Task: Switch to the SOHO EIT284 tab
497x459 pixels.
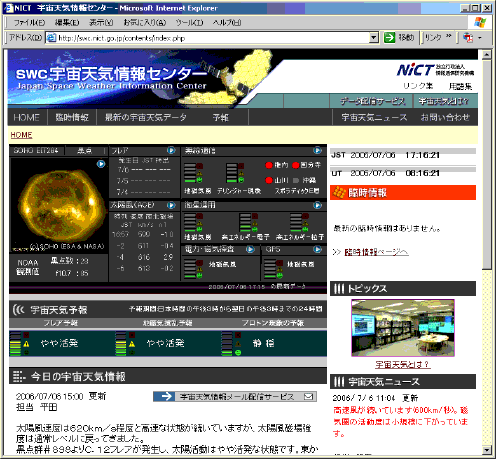Action: tap(36, 151)
